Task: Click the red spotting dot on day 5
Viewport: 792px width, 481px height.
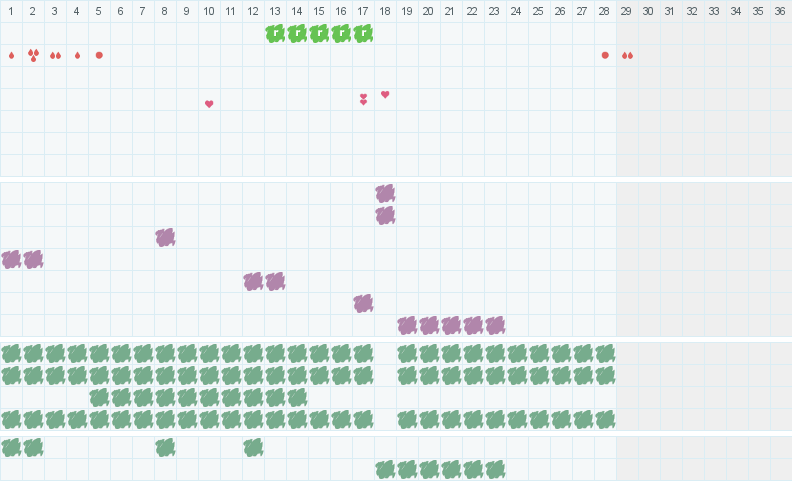Action: point(99,55)
